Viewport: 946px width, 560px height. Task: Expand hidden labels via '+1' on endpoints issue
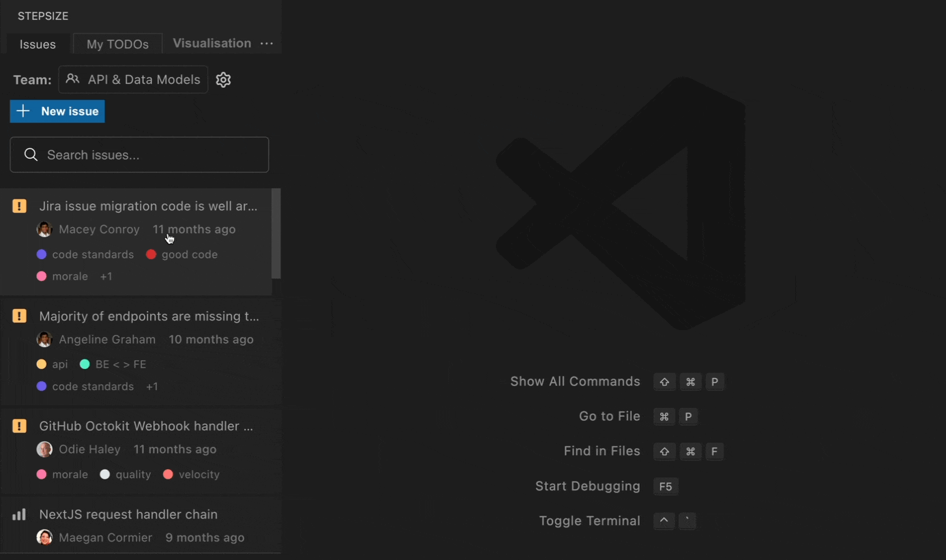(x=151, y=386)
